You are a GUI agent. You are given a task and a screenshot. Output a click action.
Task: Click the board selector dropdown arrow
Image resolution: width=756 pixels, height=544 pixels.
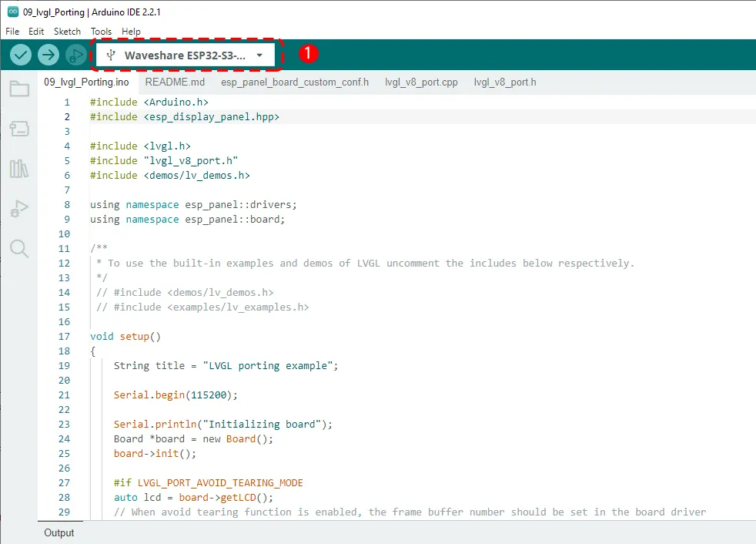click(260, 55)
